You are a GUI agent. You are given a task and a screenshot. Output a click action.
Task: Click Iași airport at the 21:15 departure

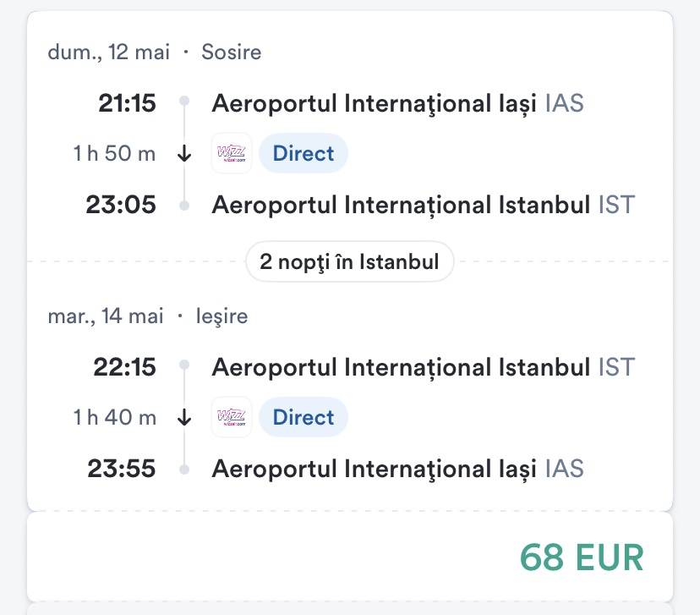(397, 103)
